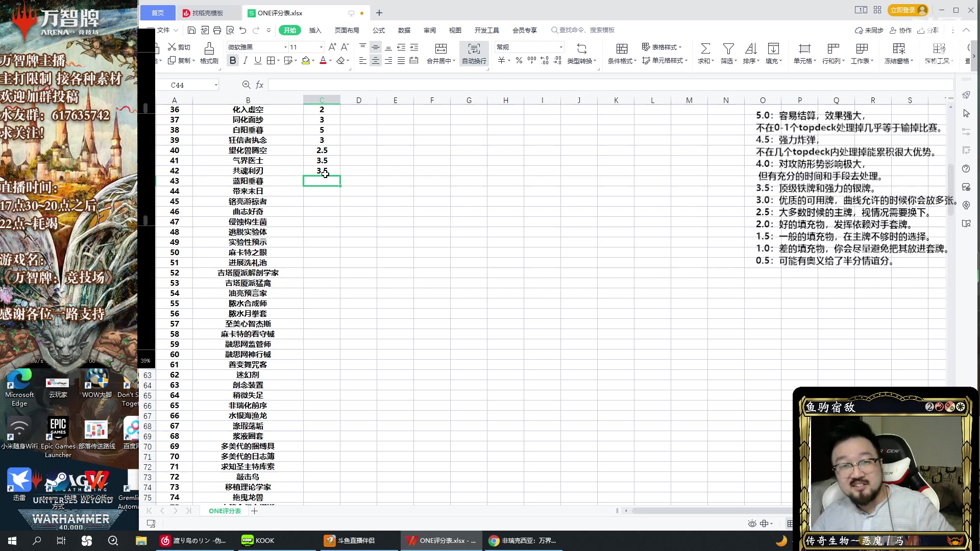Toggle right text alignment
980x551 pixels.
(388, 60)
